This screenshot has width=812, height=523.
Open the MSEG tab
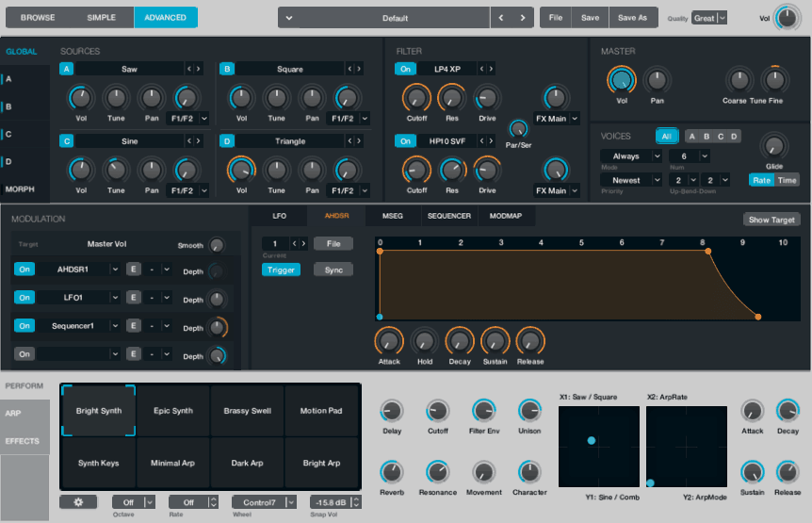click(x=393, y=216)
